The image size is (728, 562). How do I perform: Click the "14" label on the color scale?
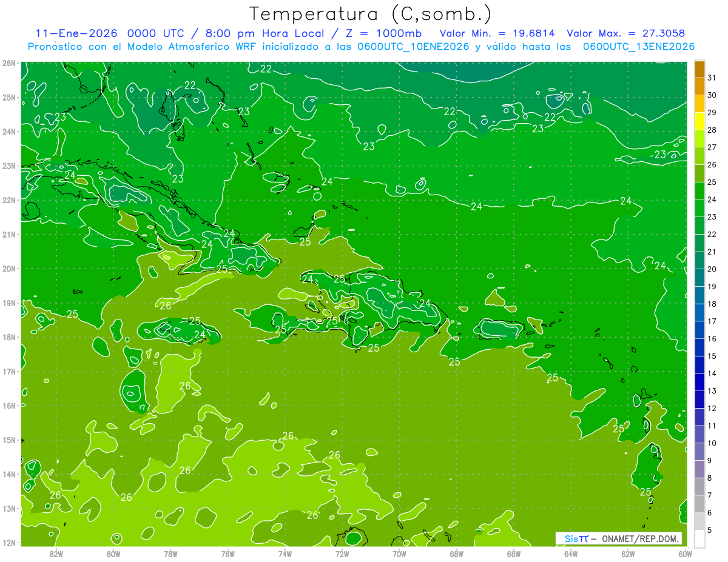pos(712,373)
